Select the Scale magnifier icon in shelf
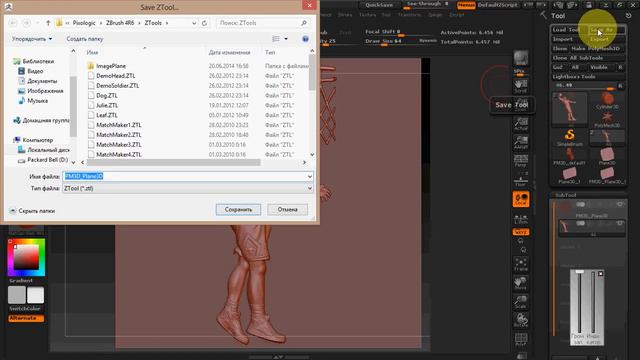 pos(521,302)
